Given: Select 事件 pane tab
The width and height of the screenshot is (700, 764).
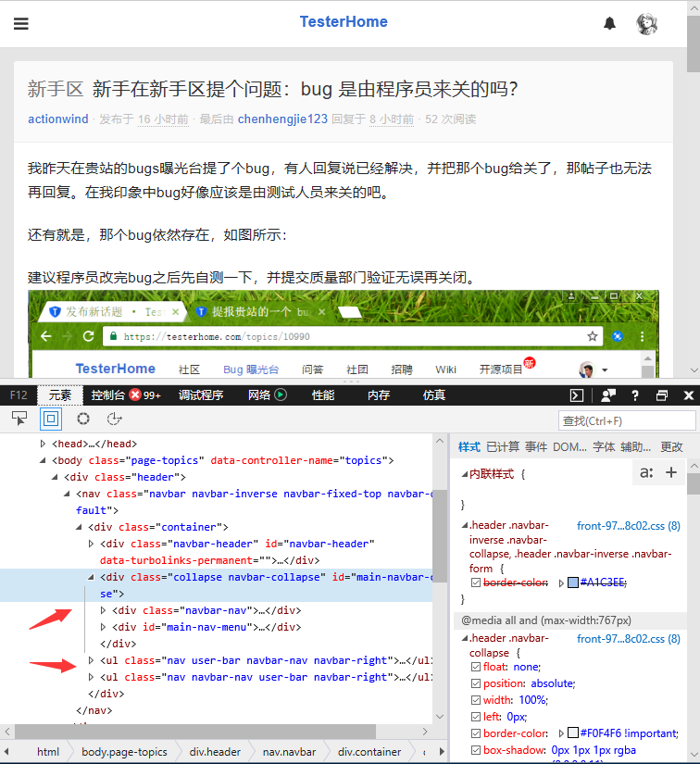Looking at the screenshot, I should point(536,446).
